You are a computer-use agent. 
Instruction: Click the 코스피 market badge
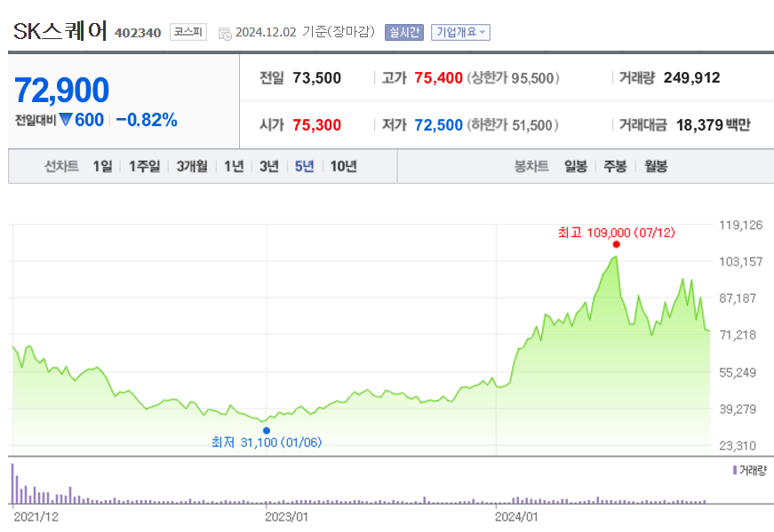[188, 32]
